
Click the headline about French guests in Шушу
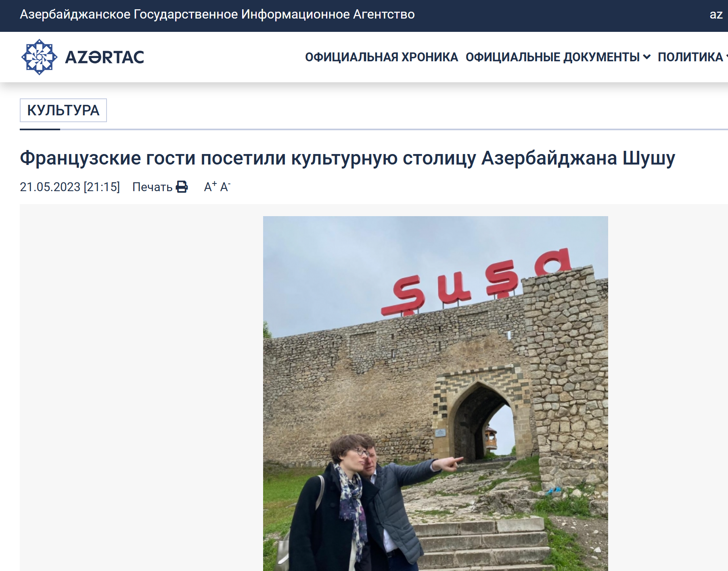[x=347, y=158]
